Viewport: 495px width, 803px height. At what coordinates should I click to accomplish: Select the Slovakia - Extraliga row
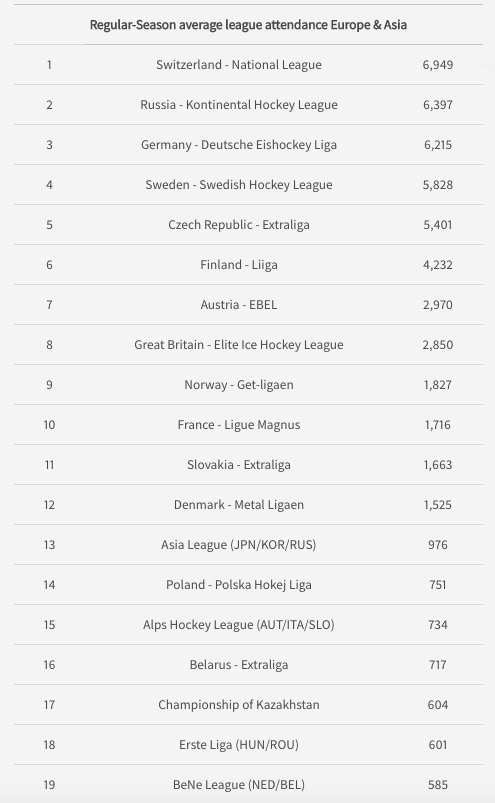point(248,464)
